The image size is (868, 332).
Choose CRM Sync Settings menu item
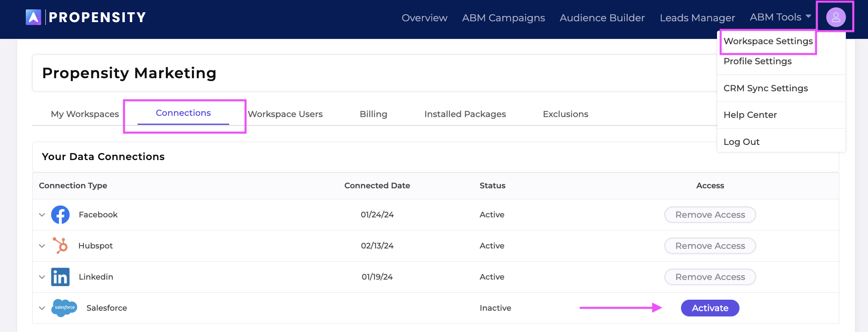[766, 88]
